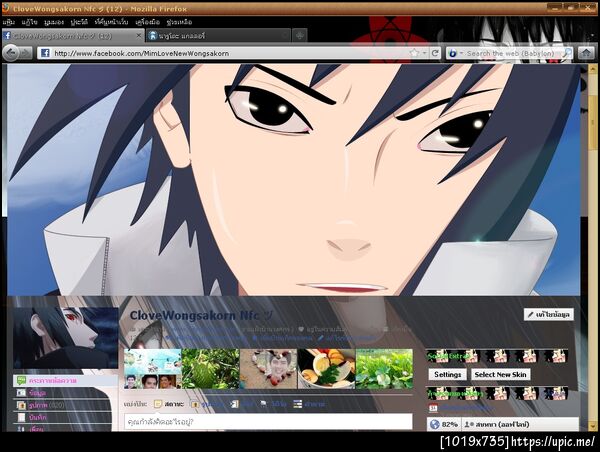Image resolution: width=600 pixels, height=452 pixels.
Task: Open the CloveWongsakorn Nfc profile name link
Action: [x=201, y=315]
